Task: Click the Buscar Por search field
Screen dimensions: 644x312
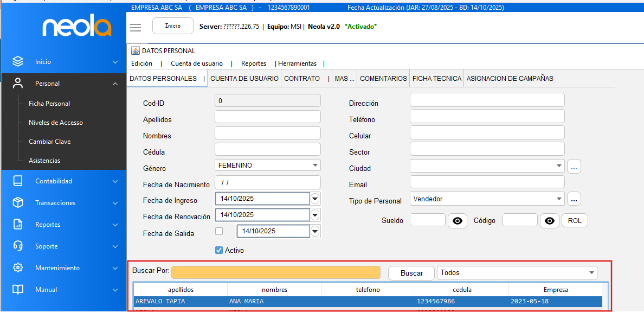Action: click(x=276, y=272)
